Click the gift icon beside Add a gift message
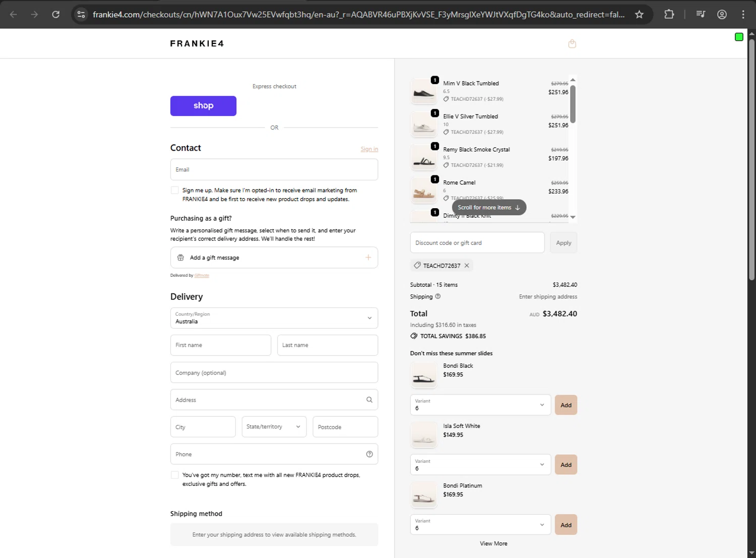This screenshot has width=756, height=558. 180,258
